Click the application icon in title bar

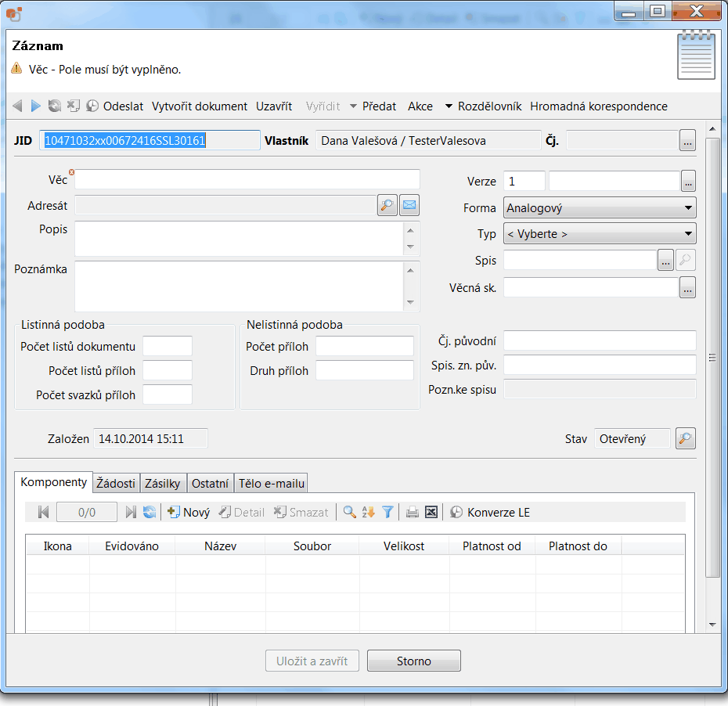(14, 14)
